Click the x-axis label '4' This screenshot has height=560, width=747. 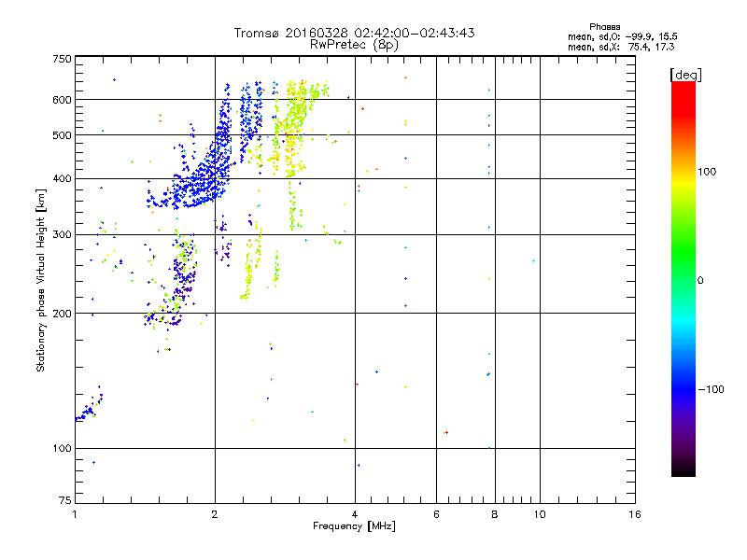(355, 514)
